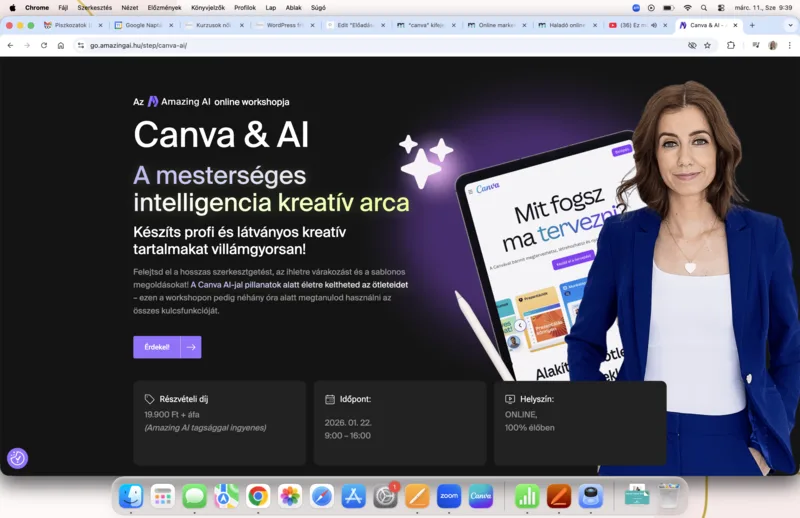Open the App Store from the Dock
800x518 pixels.
(354, 496)
